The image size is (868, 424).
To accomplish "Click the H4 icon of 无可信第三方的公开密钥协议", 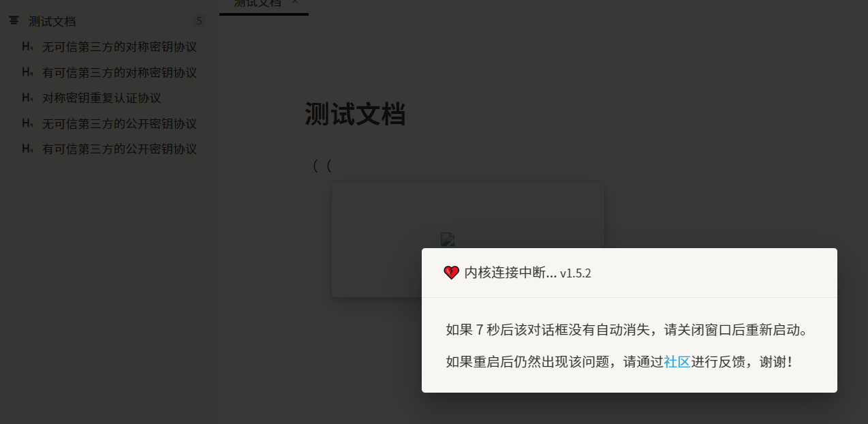I will pyautogui.click(x=28, y=123).
